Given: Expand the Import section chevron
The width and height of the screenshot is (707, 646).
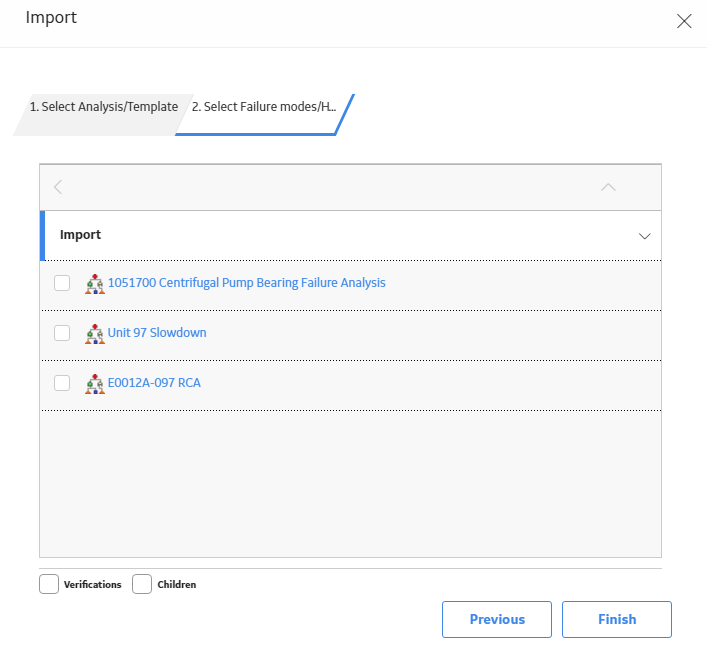Looking at the screenshot, I should (644, 236).
